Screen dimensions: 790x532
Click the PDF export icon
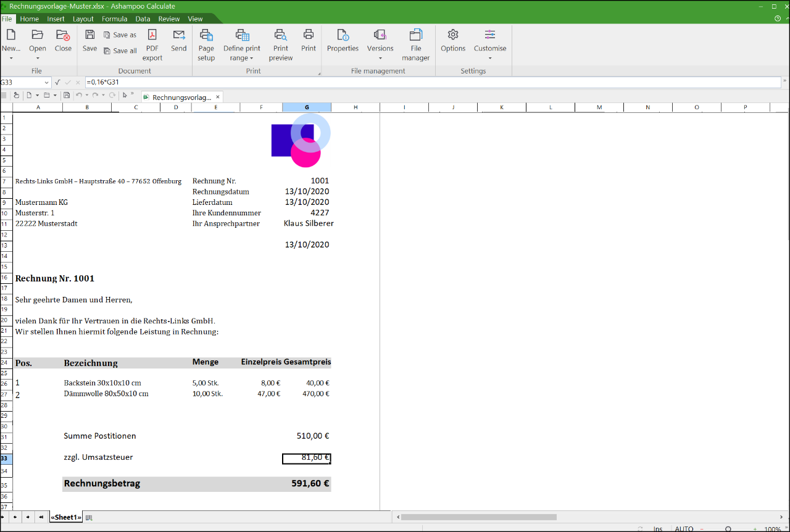click(x=152, y=35)
